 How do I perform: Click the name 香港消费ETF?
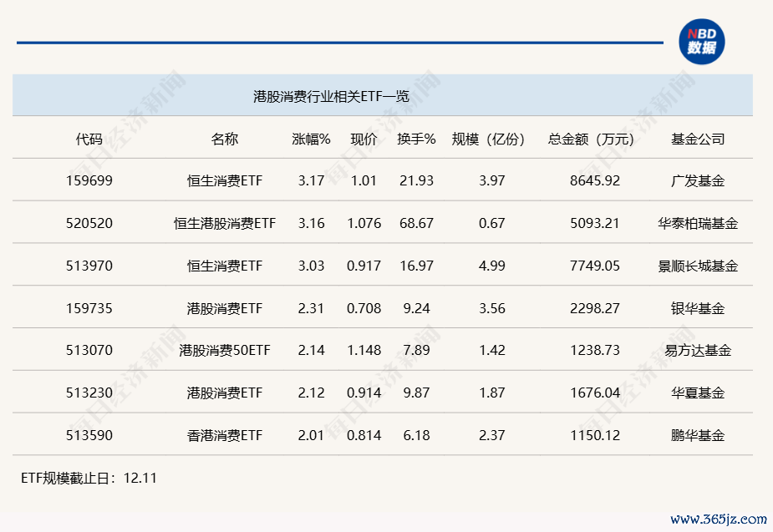coord(225,435)
